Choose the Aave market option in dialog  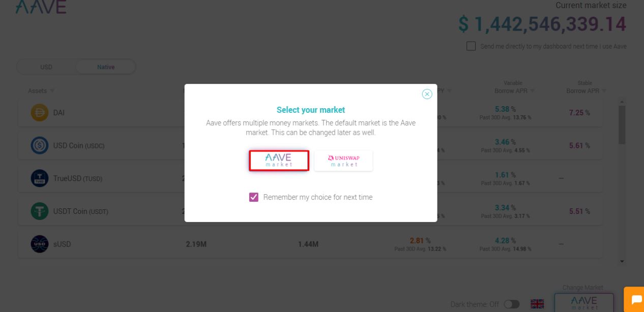(279, 161)
